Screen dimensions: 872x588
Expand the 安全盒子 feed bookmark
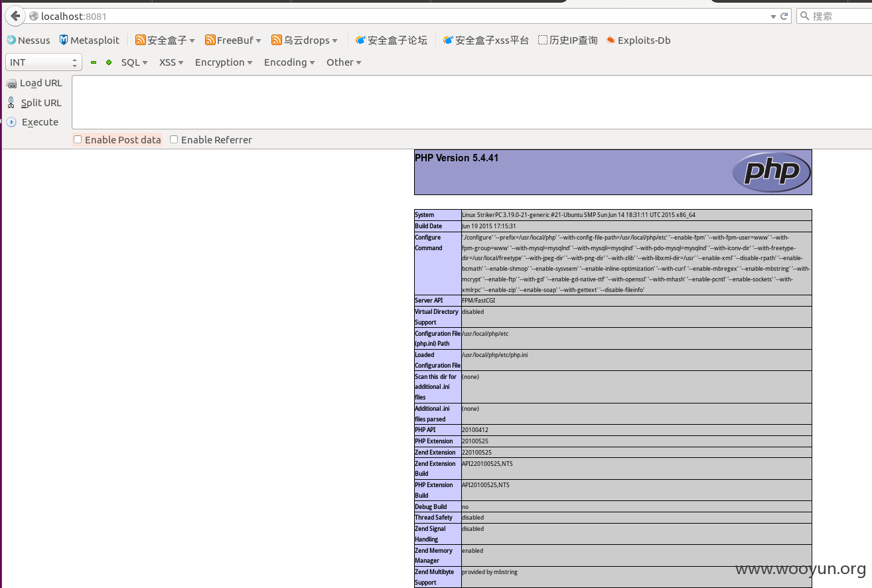click(165, 40)
